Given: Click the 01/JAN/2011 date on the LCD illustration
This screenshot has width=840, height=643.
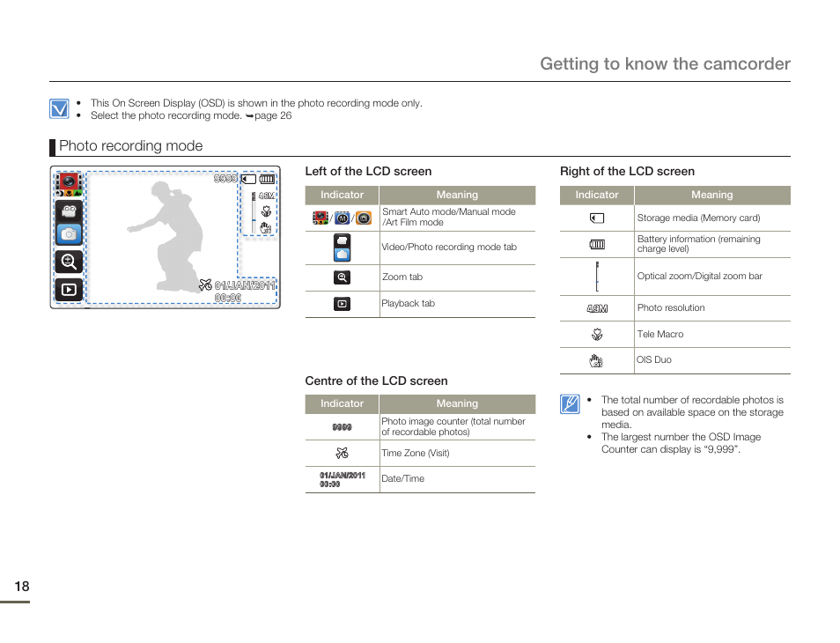Looking at the screenshot, I should pyautogui.click(x=244, y=285).
